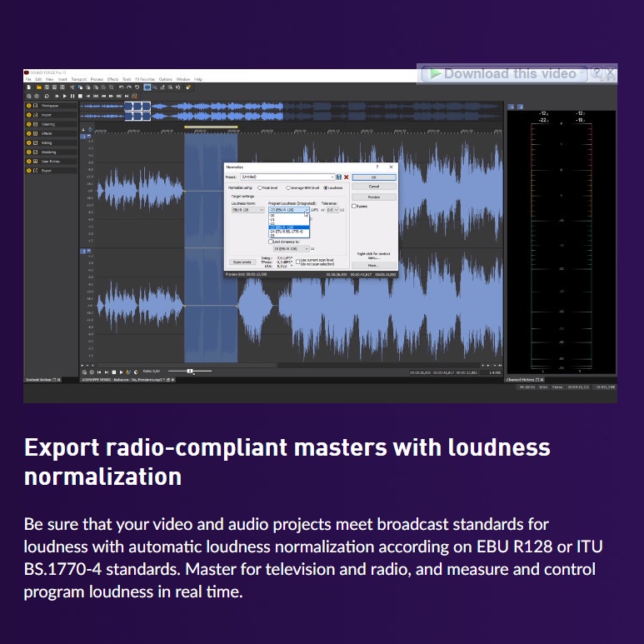644x644 pixels.
Task: Click the Export panel icon in sidebar
Action: tap(35, 171)
